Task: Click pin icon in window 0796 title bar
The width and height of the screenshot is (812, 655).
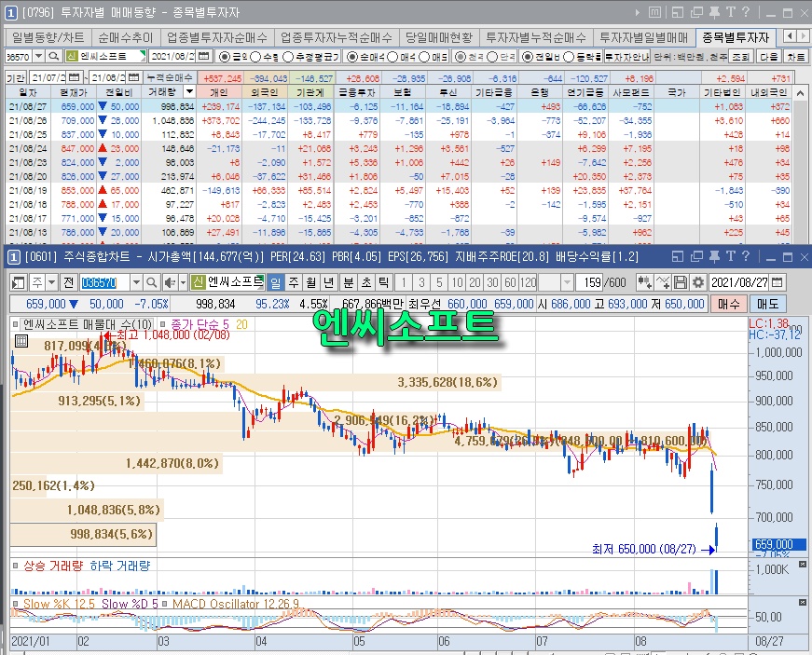Action: (x=714, y=12)
